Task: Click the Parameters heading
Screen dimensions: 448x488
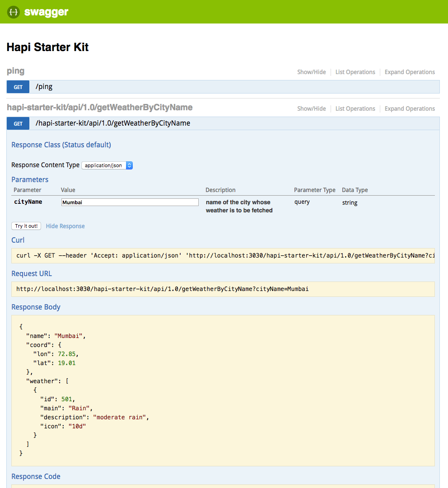Action: pos(30,179)
